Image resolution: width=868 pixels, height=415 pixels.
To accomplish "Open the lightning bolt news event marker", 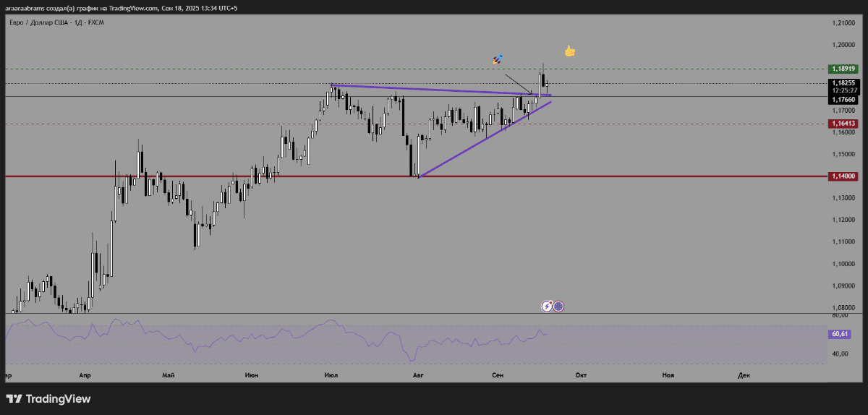I will pyautogui.click(x=548, y=306).
